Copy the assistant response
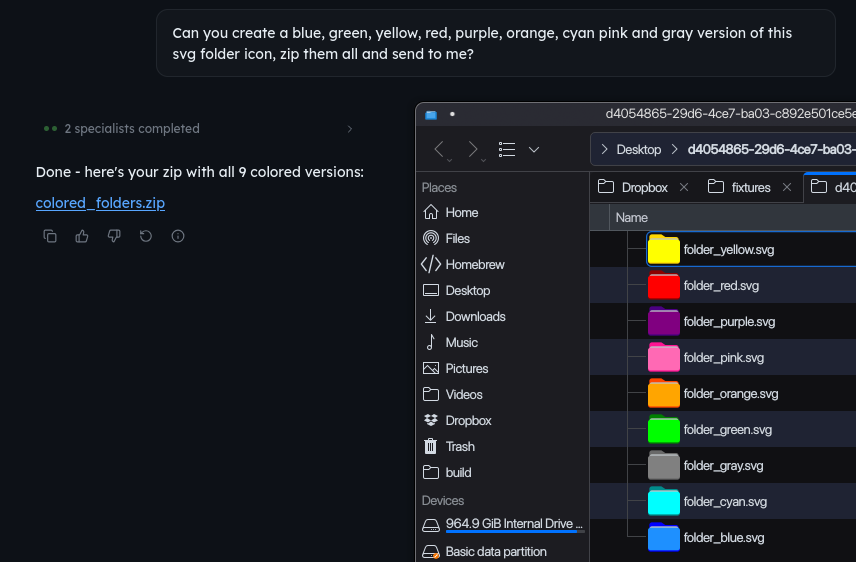The image size is (856, 562). point(50,236)
